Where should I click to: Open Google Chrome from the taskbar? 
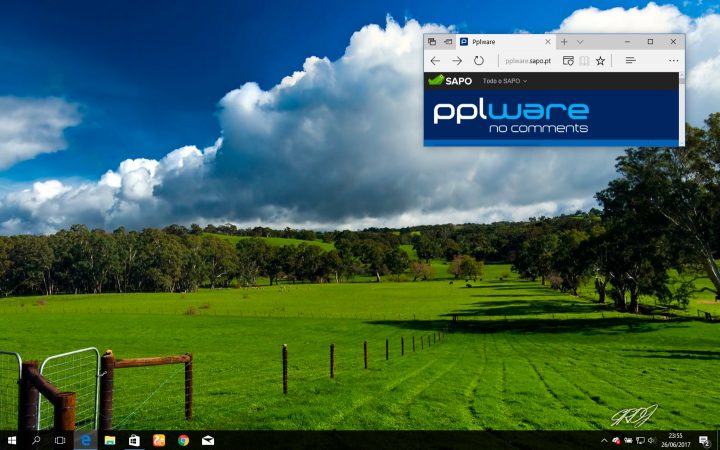pyautogui.click(x=183, y=440)
